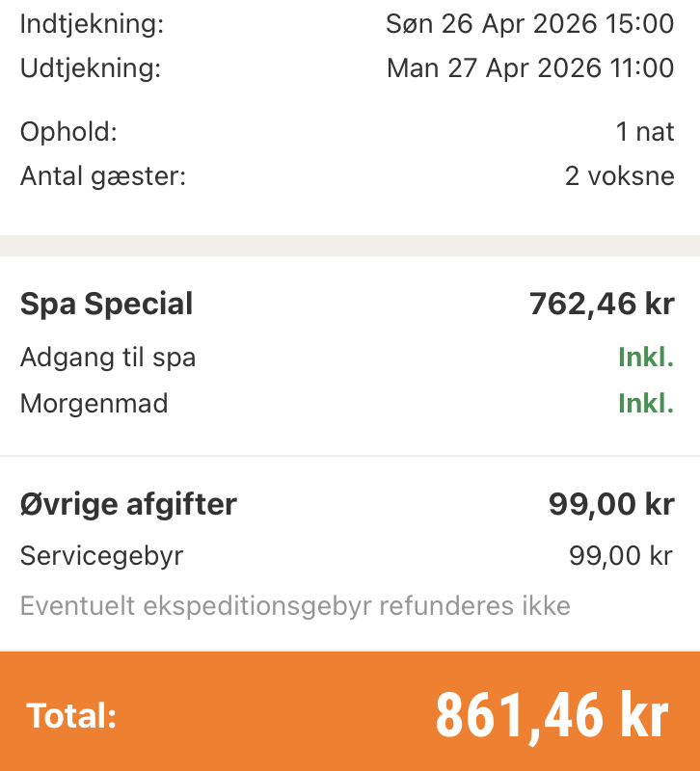The width and height of the screenshot is (700, 771).
Task: Click the Morgenmad line item
Action: 94,403
